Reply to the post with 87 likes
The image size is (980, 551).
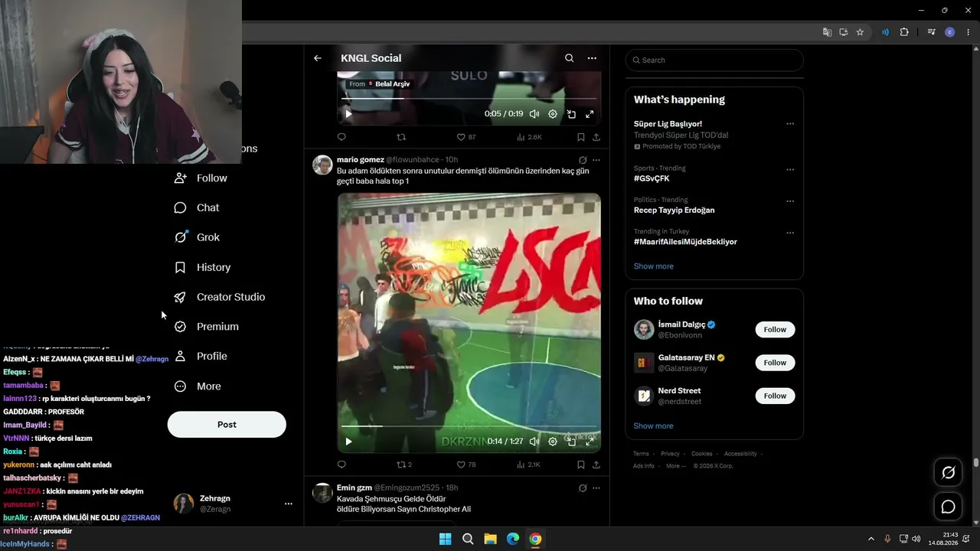pos(341,137)
